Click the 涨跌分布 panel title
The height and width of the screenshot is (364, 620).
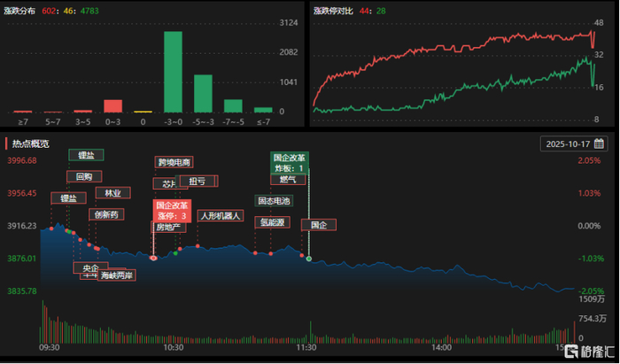coord(19,11)
